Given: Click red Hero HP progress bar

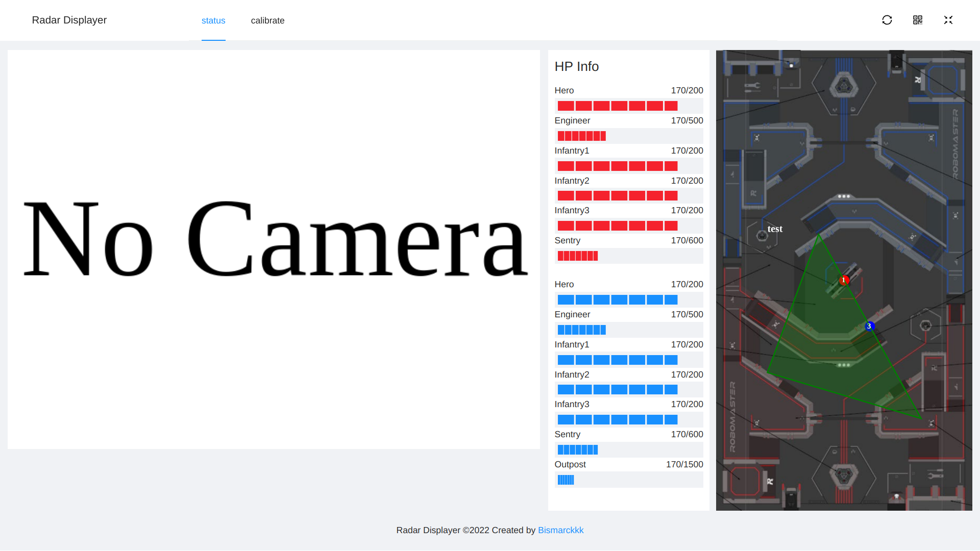Looking at the screenshot, I should pyautogui.click(x=629, y=106).
